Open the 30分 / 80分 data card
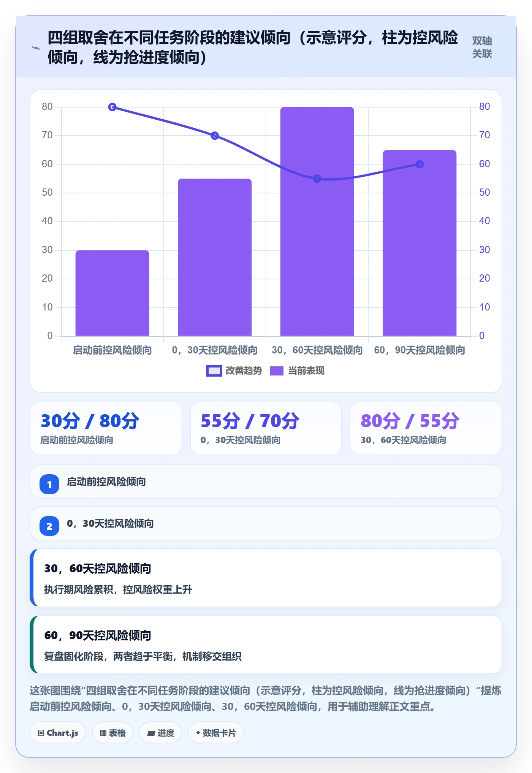532x773 pixels. 106,428
